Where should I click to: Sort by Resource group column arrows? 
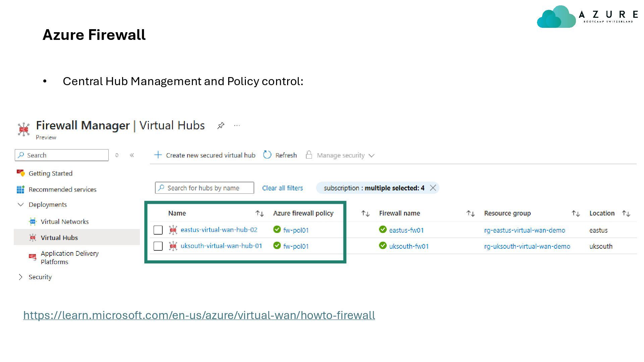(576, 214)
